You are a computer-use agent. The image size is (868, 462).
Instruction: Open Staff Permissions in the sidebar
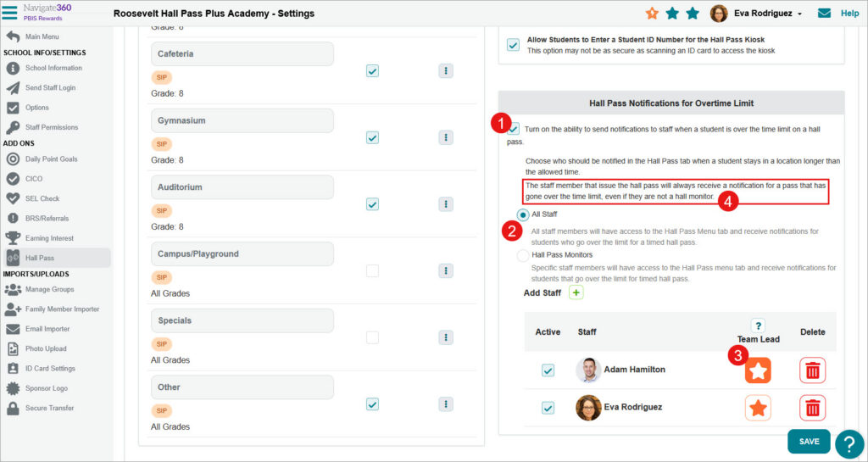click(x=51, y=127)
